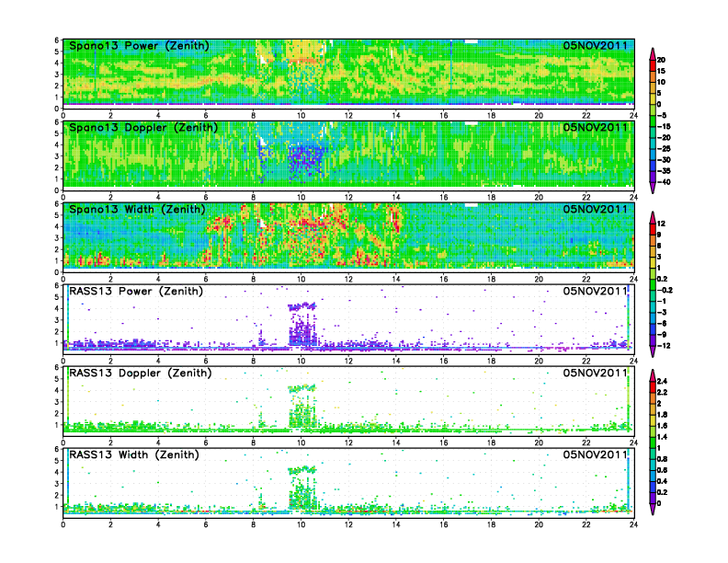Click the 'RASS13 Power (Zenith)' panel title
This screenshot has height=563, width=728.
pos(136,292)
